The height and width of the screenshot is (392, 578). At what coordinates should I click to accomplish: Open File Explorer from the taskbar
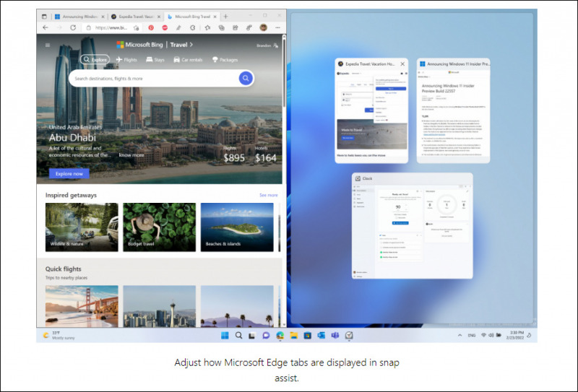[x=293, y=335]
